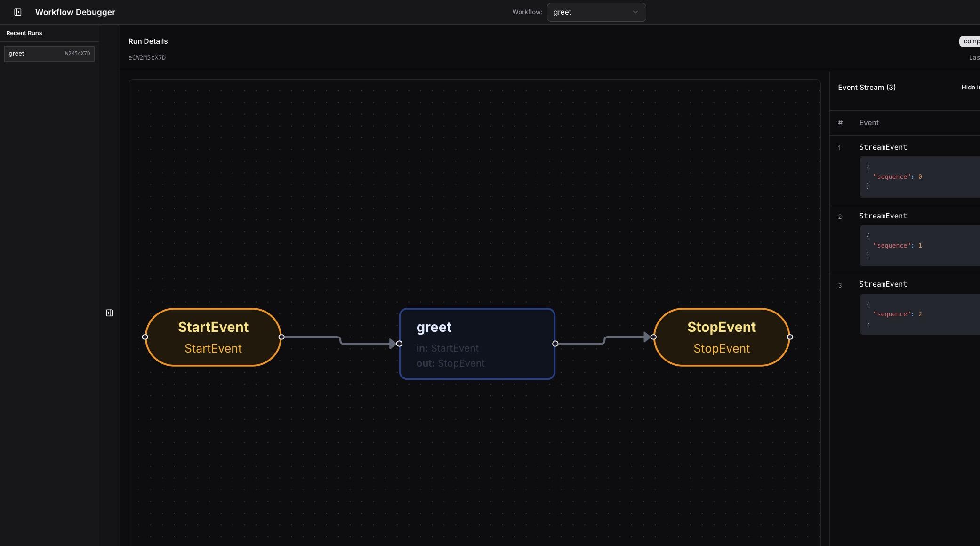This screenshot has height=546, width=980.
Task: Click the panel collapse icon left of canvas
Action: [x=109, y=313]
